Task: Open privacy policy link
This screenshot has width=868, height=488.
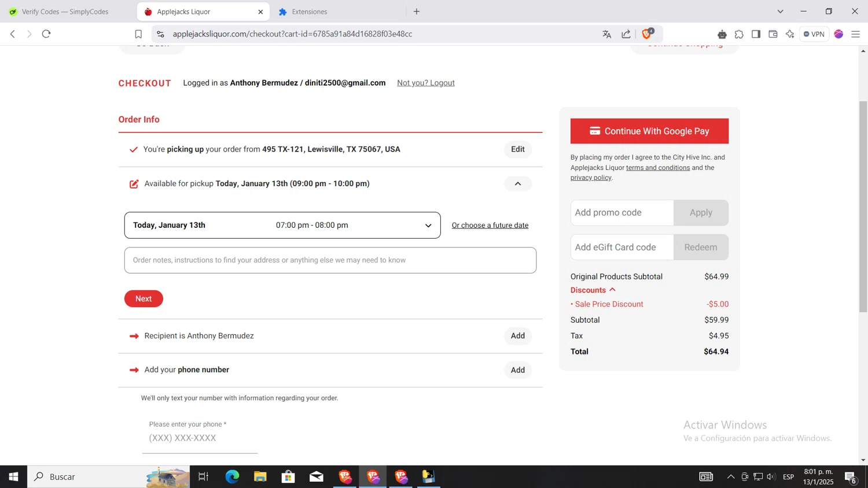Action: [x=591, y=178]
